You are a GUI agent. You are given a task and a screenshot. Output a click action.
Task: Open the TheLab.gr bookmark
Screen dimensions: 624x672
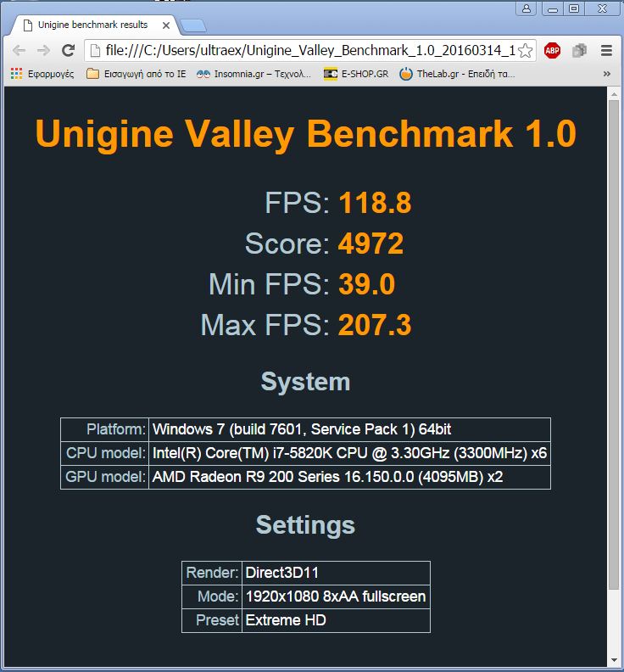tap(457, 74)
